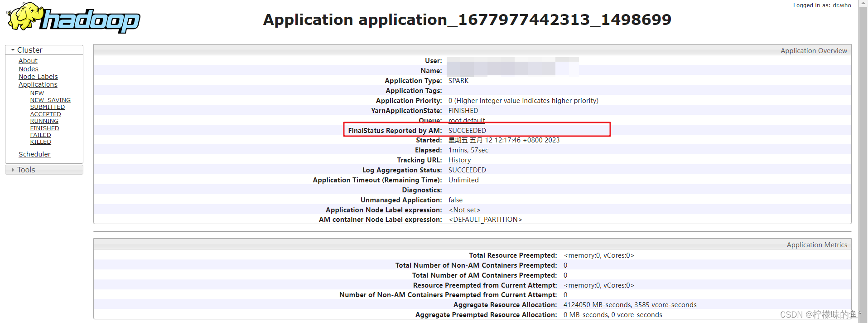The height and width of the screenshot is (323, 868).
Task: Open the Applications list
Action: tap(38, 84)
